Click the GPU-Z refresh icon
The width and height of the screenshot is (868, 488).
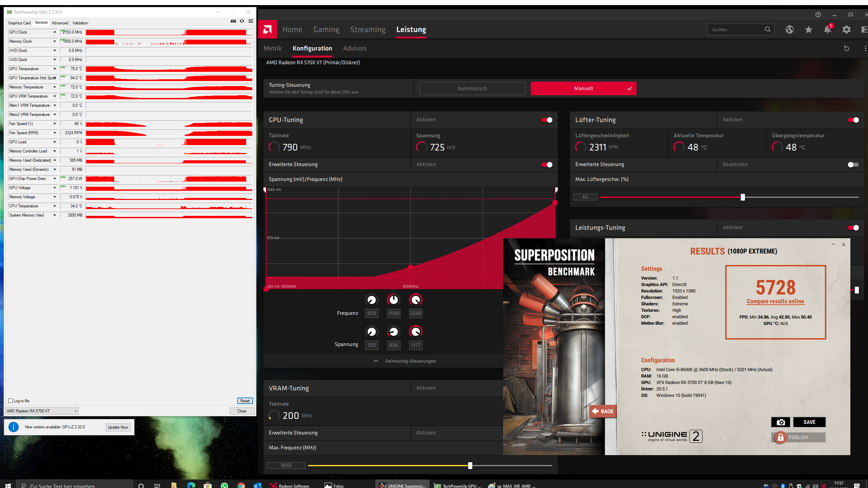click(x=242, y=21)
